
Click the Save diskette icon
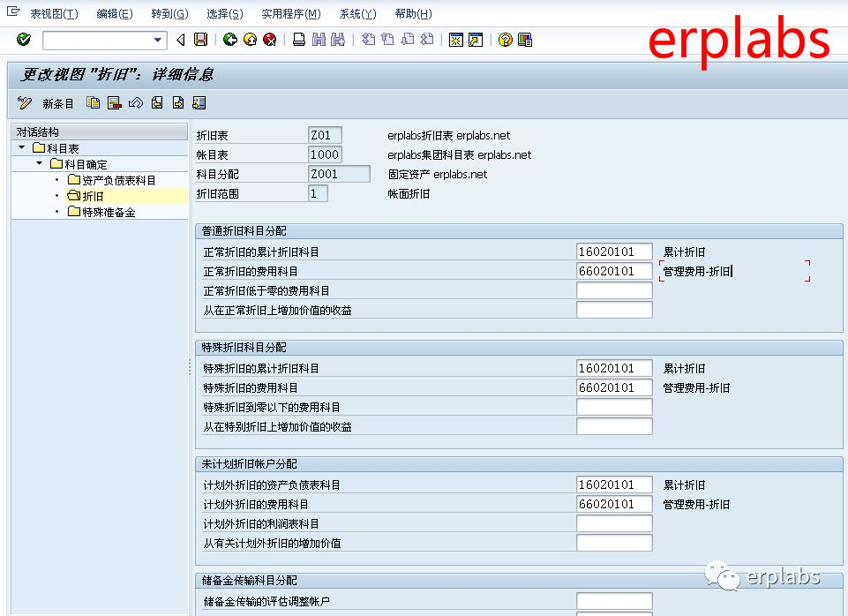(x=200, y=40)
